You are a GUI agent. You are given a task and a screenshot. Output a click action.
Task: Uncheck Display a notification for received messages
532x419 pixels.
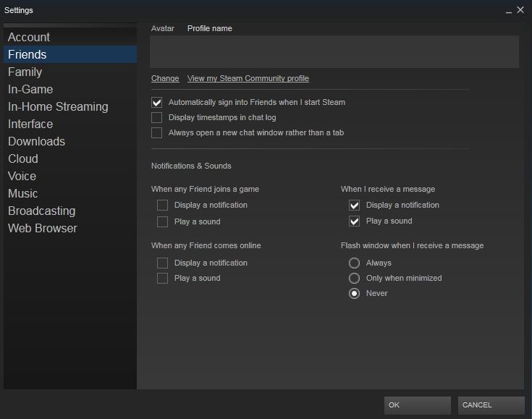(x=354, y=206)
